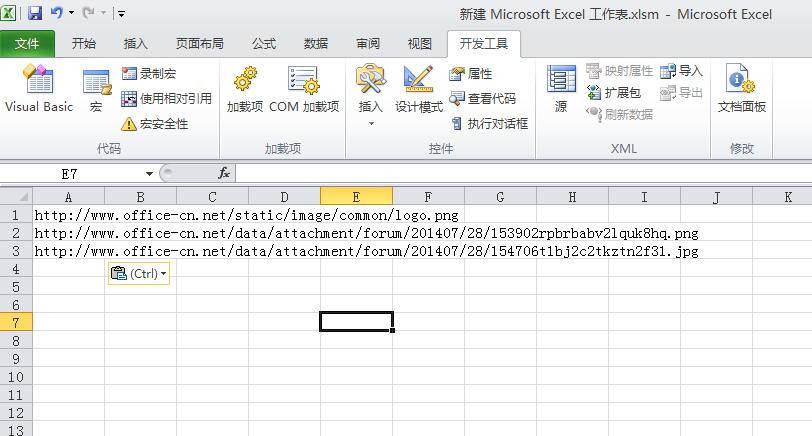Toggle Design Mode (设计模式)

[x=418, y=89]
